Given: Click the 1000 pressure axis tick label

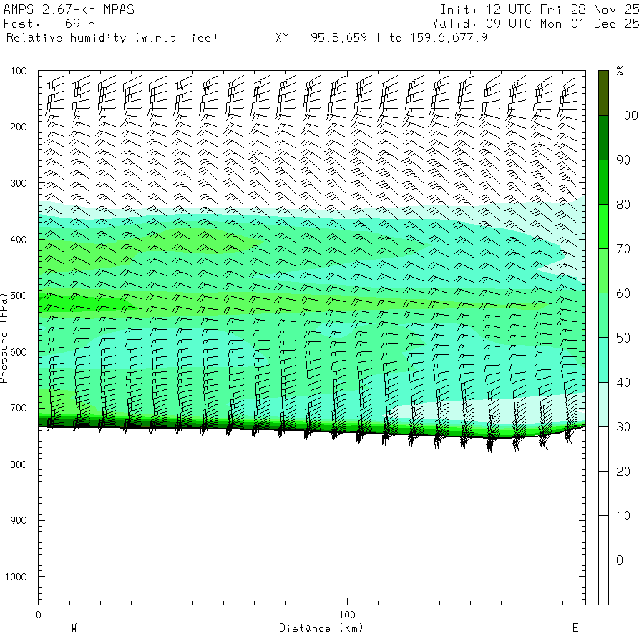Looking at the screenshot, I should [15, 577].
